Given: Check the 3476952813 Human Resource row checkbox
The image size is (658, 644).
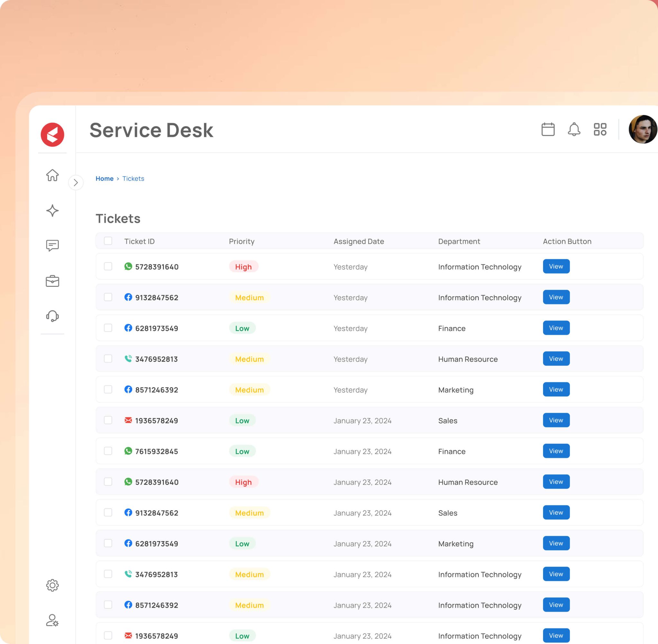Looking at the screenshot, I should [108, 358].
